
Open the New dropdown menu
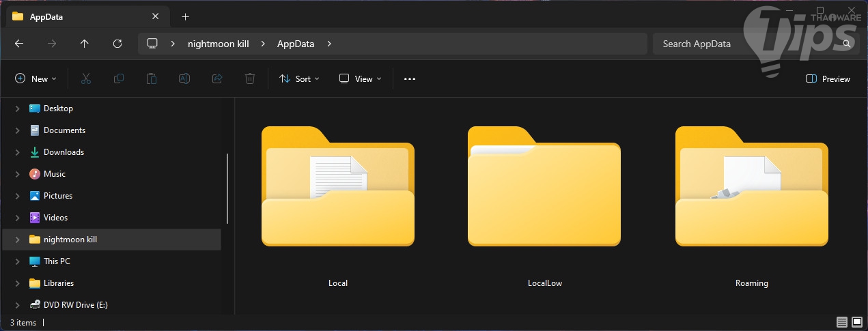point(36,79)
